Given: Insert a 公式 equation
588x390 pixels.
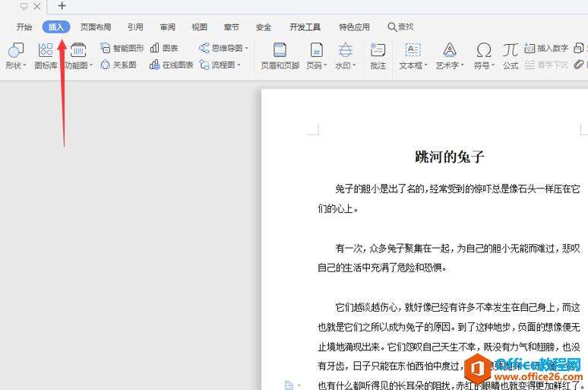Looking at the screenshot, I should (x=511, y=56).
